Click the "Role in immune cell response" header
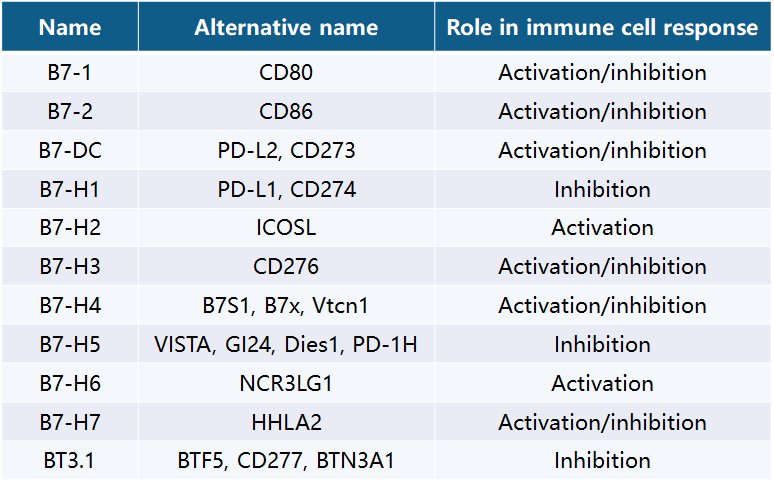Image resolution: width=774 pixels, height=486 pixels. point(602,27)
